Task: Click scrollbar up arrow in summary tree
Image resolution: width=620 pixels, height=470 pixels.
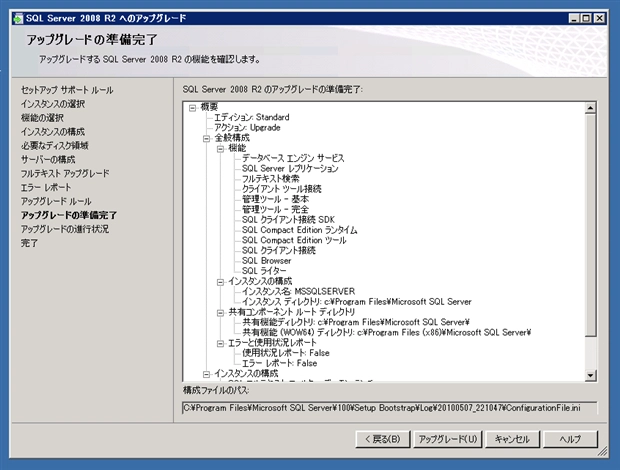Action: pyautogui.click(x=590, y=108)
